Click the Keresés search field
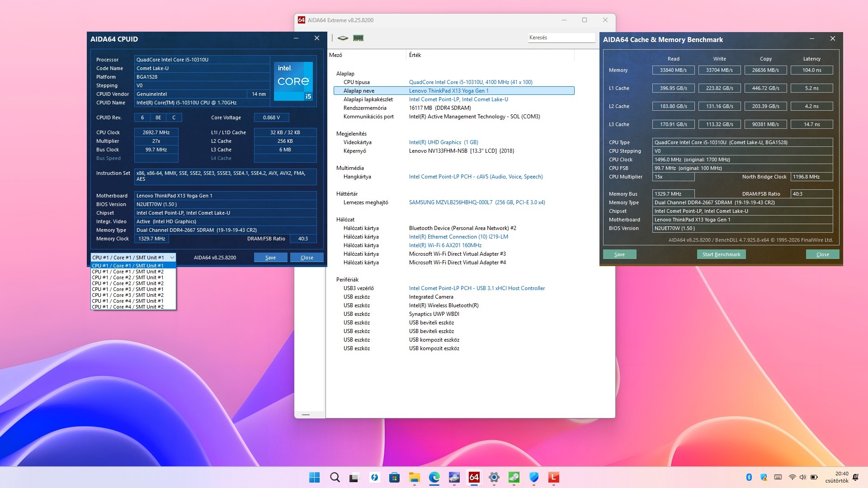 click(561, 38)
